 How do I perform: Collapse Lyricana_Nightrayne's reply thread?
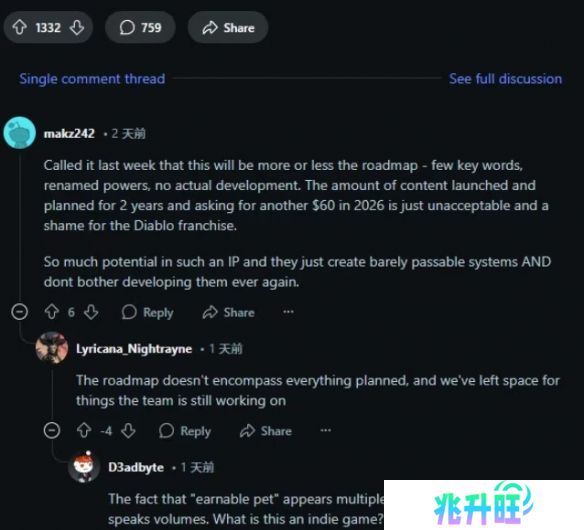52,430
